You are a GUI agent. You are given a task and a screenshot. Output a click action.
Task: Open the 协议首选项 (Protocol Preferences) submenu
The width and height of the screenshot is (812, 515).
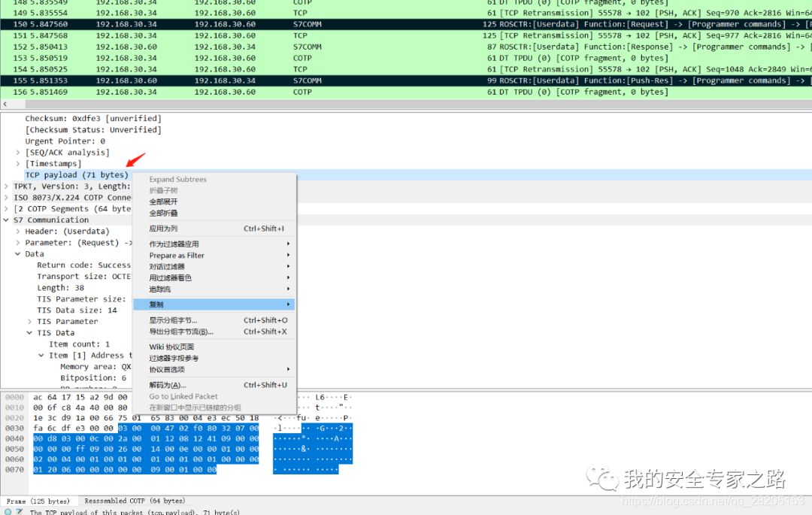[x=214, y=370]
